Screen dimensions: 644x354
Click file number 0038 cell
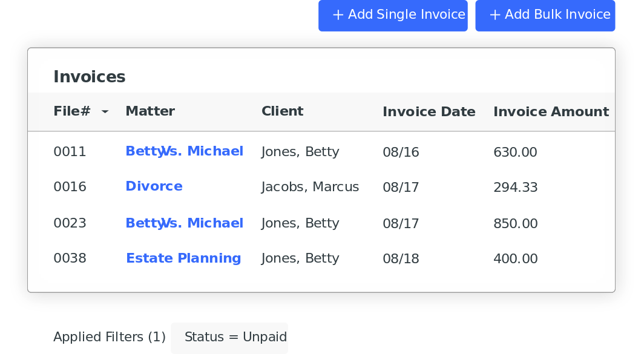click(x=70, y=259)
